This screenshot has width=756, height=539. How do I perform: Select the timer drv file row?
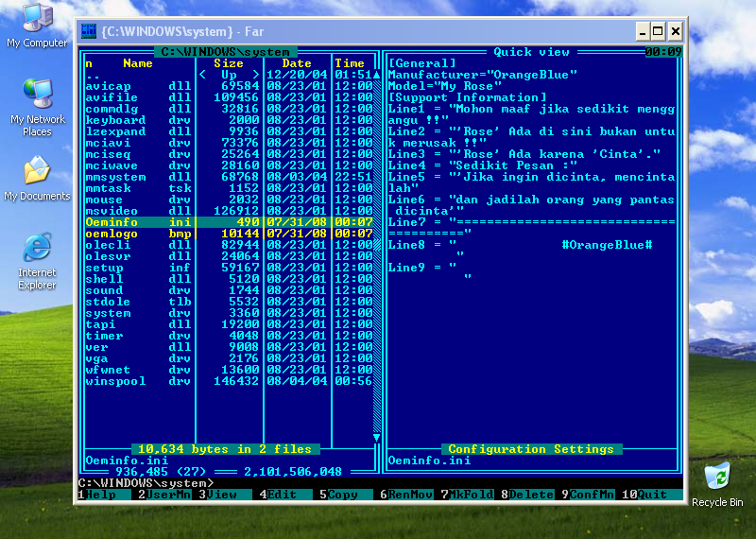(229, 336)
